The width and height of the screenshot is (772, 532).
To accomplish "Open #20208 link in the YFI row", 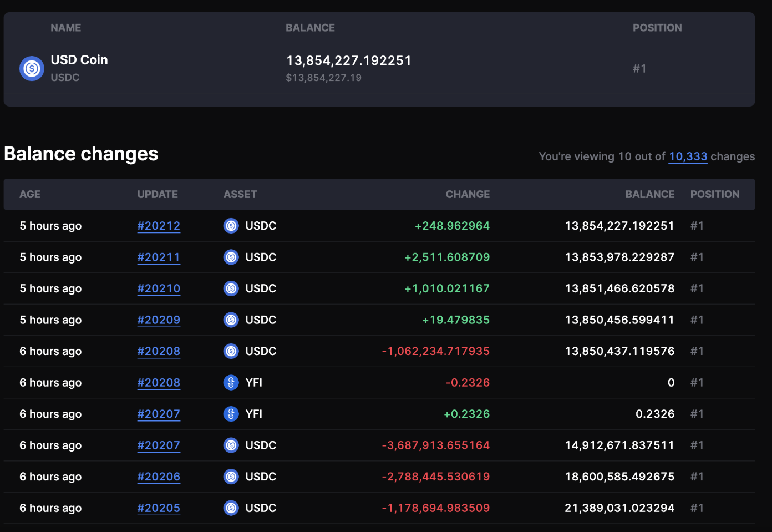I will [159, 383].
